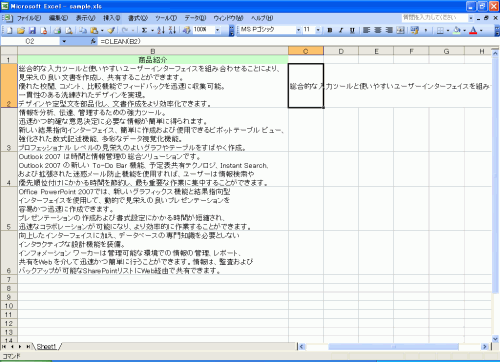Merge and center the selected cells
Viewport: 500px width, 362px height.
(400, 30)
